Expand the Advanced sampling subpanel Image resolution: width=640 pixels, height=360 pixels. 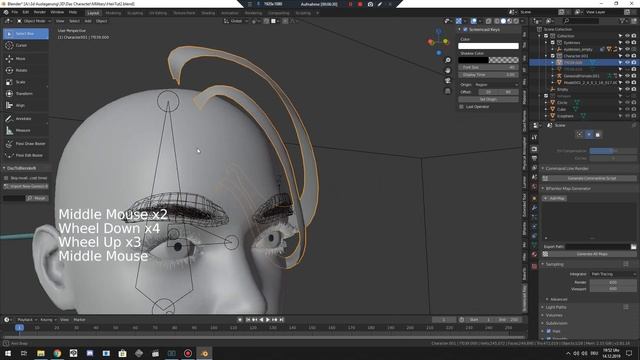click(558, 300)
